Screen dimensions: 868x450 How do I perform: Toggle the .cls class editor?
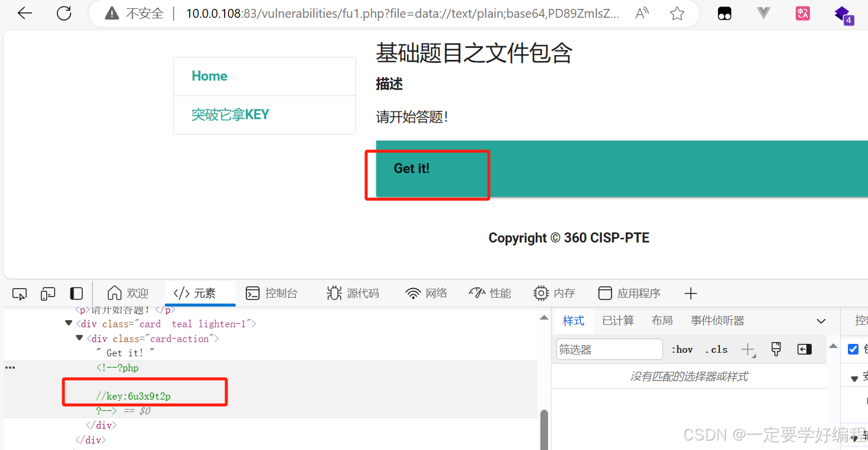716,349
